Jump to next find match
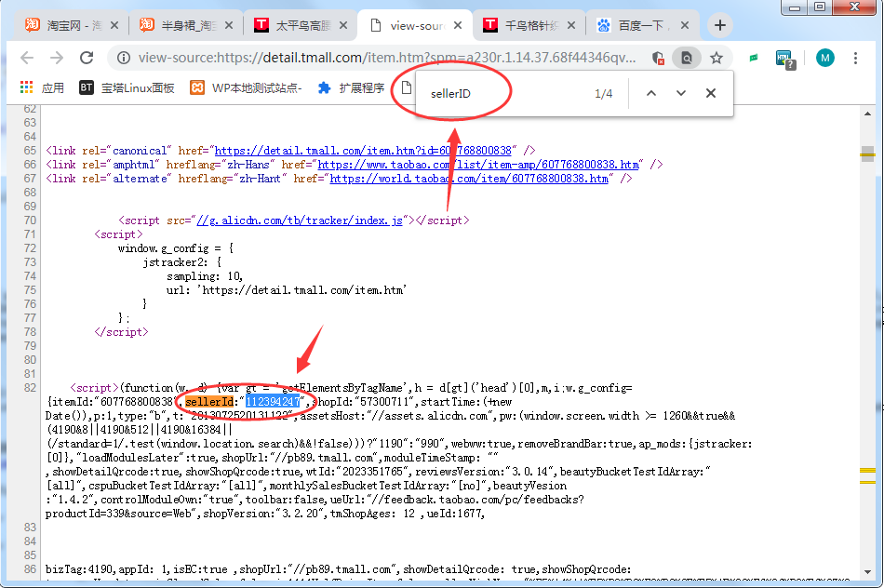Screen dimensions: 884x588 pos(681,94)
